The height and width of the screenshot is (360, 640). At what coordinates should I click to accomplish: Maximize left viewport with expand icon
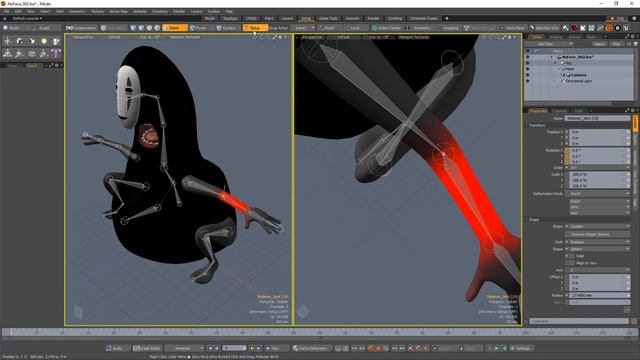pyautogui.click(x=275, y=37)
